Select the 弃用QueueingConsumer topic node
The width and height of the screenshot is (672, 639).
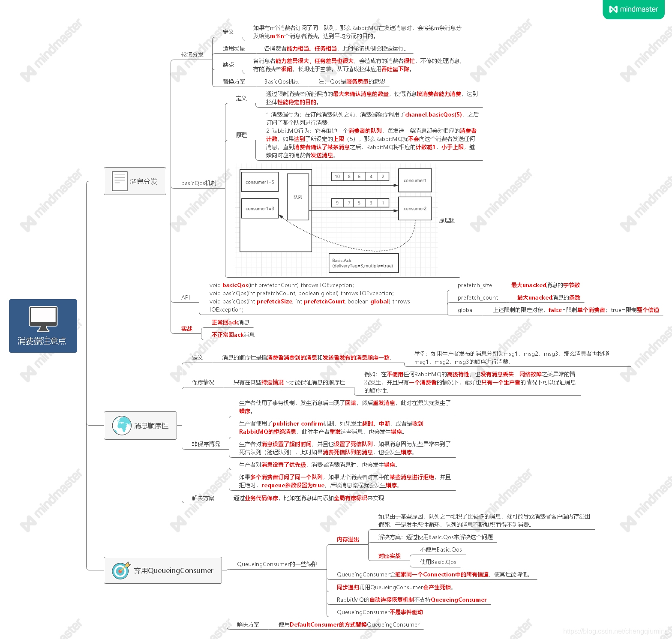point(163,570)
